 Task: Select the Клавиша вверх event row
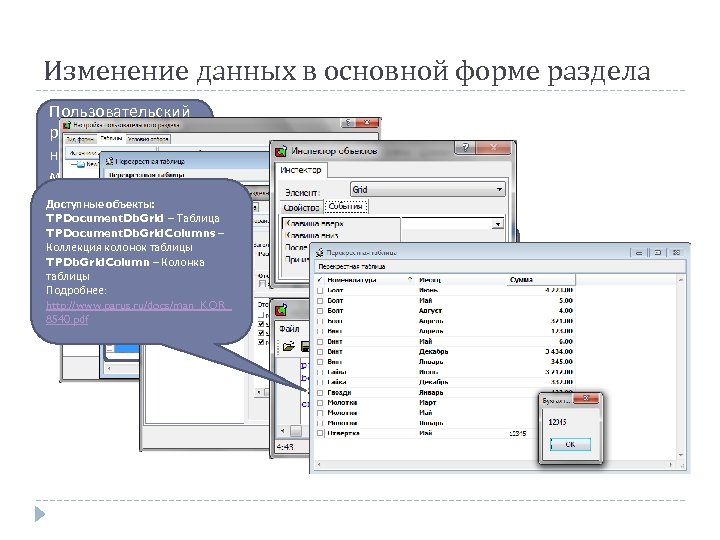point(341,224)
